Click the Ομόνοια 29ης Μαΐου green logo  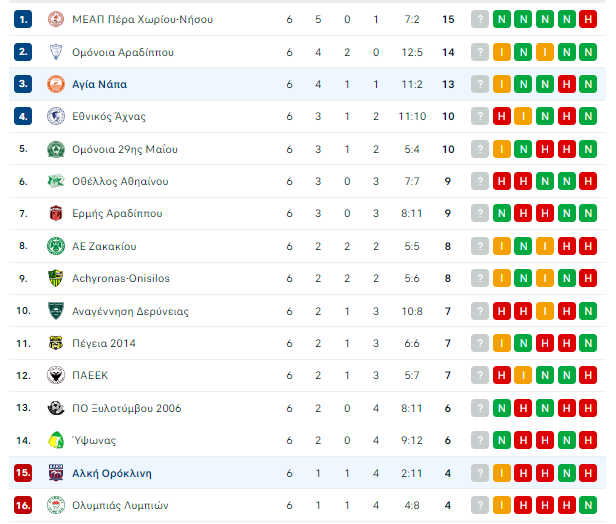pos(56,149)
